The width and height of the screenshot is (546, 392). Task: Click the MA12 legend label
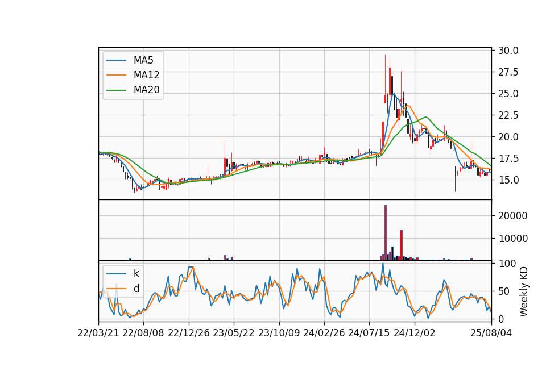(146, 75)
